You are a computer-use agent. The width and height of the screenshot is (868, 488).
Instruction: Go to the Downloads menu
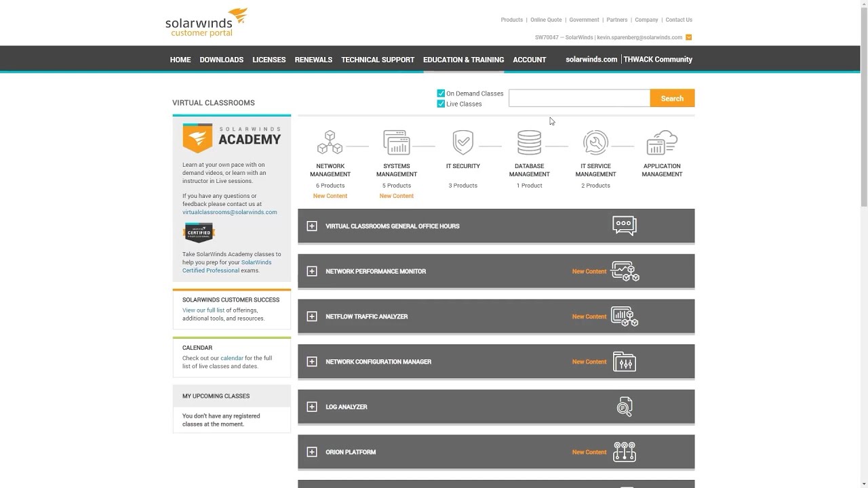click(221, 60)
